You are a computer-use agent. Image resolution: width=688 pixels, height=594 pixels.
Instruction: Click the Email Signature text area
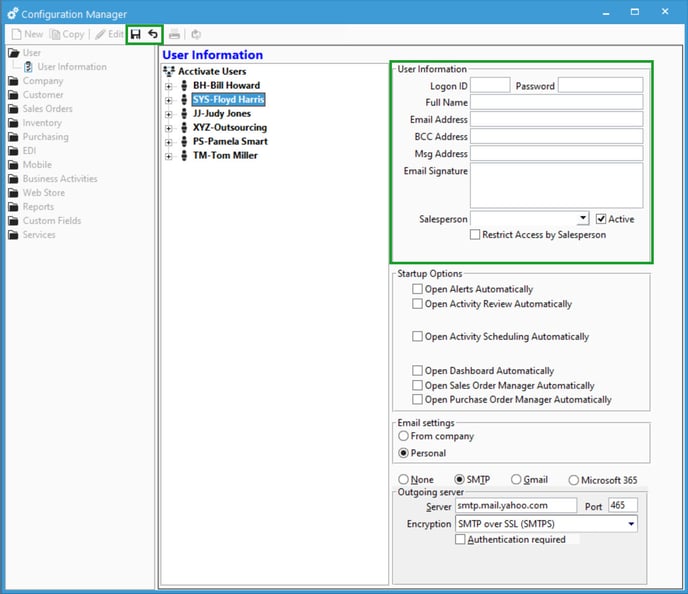tap(557, 186)
